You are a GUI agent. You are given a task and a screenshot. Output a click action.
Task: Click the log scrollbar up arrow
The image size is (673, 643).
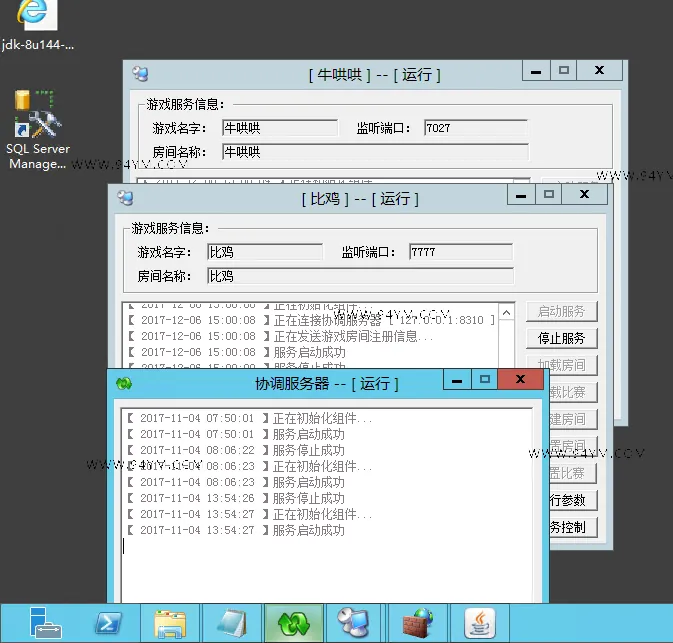506,312
